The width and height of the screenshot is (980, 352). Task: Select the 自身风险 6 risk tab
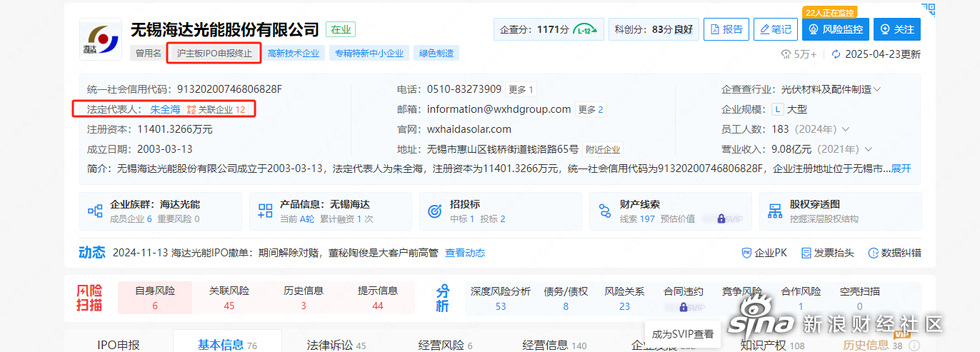coord(154,298)
